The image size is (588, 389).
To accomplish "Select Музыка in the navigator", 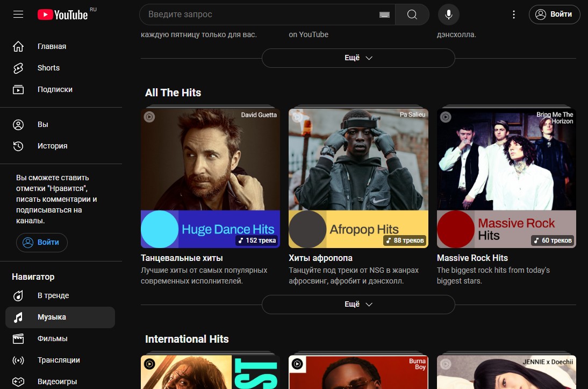I will (x=52, y=317).
